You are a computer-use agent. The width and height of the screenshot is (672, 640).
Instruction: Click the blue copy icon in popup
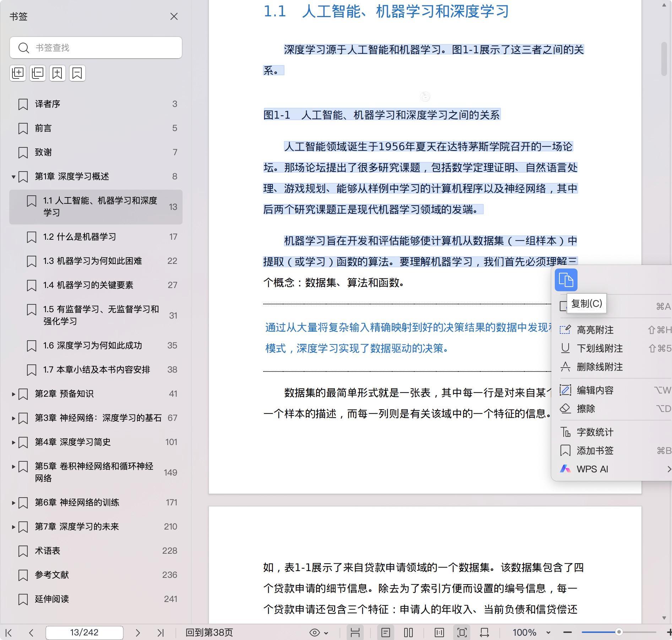566,280
